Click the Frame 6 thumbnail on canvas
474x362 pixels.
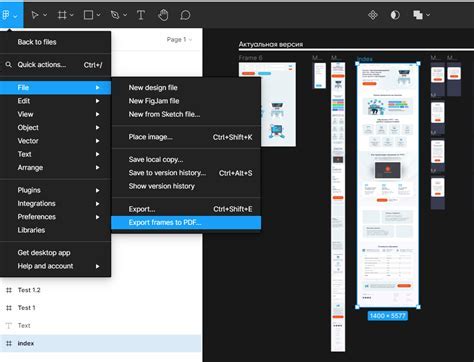click(267, 104)
